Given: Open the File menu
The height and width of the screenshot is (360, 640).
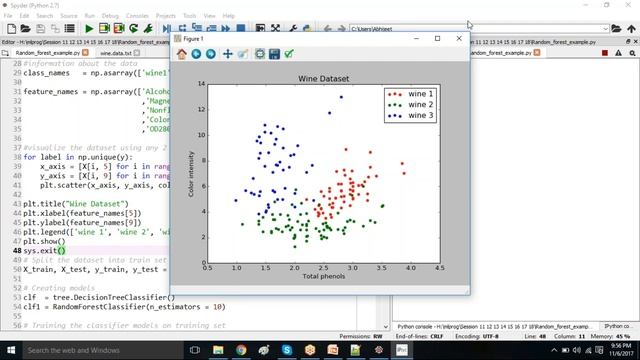Looking at the screenshot, I should point(8,16).
